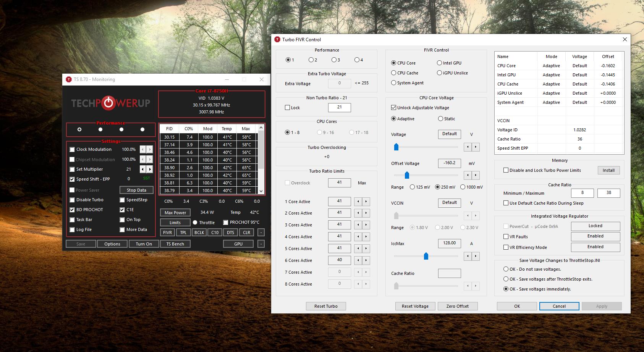Select Intel GPU in FIVR Control

coord(440,63)
